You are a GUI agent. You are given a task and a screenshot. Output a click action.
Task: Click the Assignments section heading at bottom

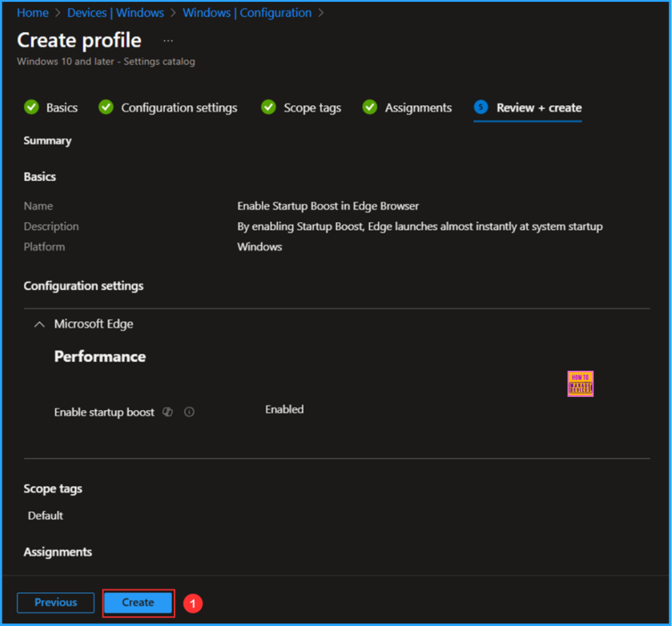(x=58, y=552)
